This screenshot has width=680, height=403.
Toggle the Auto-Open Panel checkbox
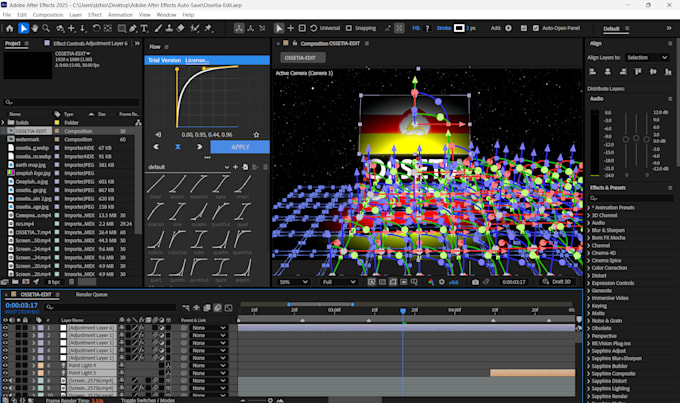[536, 28]
